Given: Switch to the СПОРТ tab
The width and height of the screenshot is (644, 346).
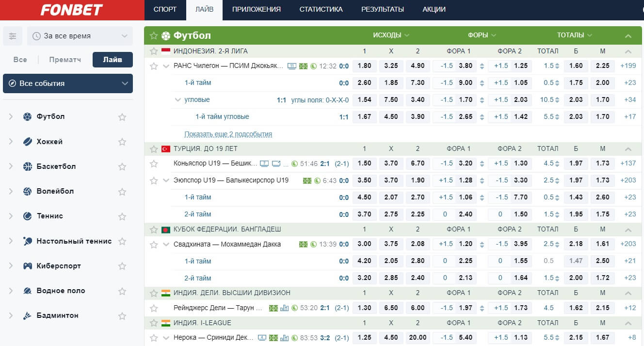Looking at the screenshot, I should point(165,10).
